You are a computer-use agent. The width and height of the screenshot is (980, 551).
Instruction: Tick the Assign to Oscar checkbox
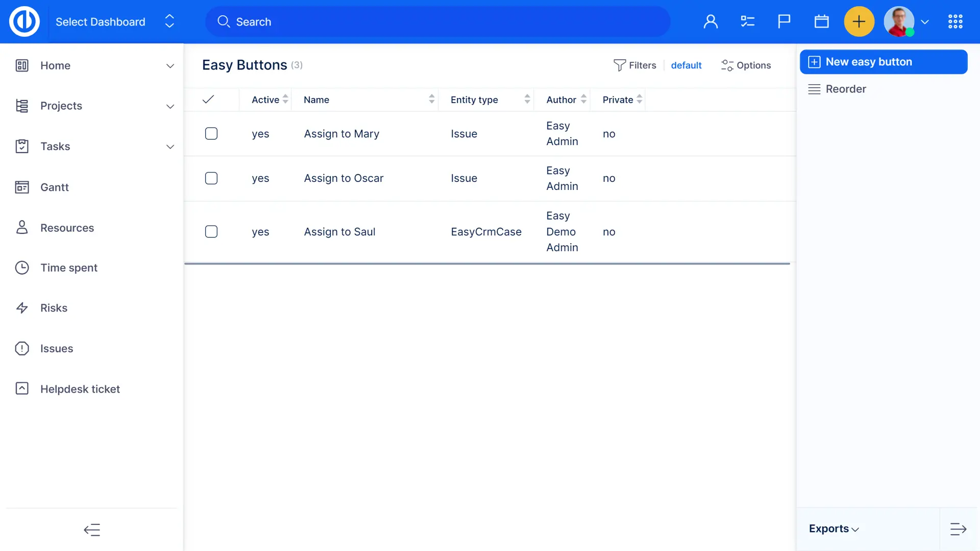tap(211, 178)
